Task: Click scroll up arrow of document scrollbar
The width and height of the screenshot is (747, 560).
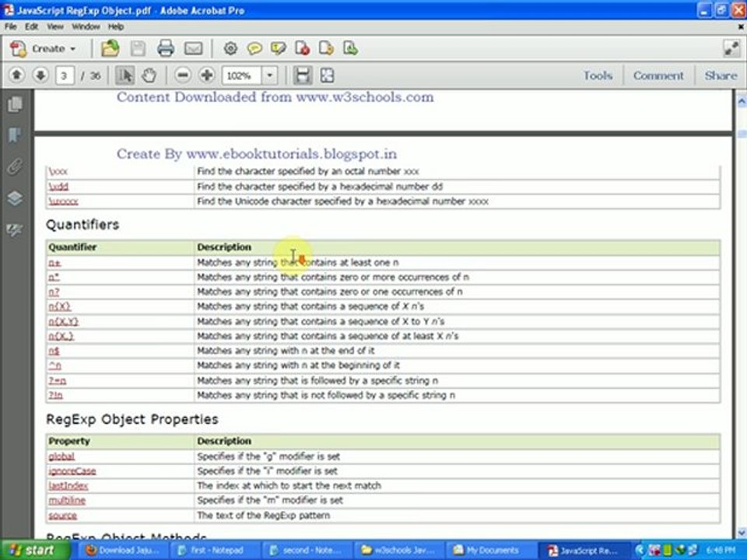Action: [x=742, y=101]
